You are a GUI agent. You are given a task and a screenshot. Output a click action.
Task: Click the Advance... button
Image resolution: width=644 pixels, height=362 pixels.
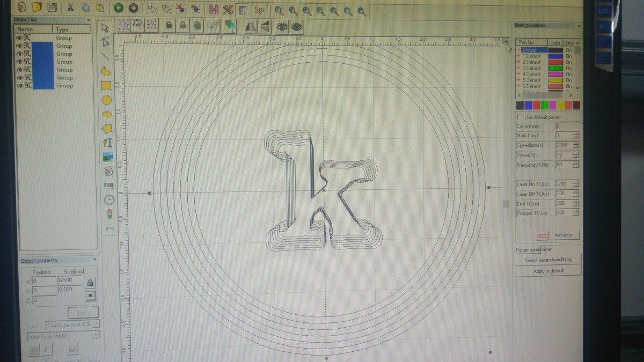(564, 235)
